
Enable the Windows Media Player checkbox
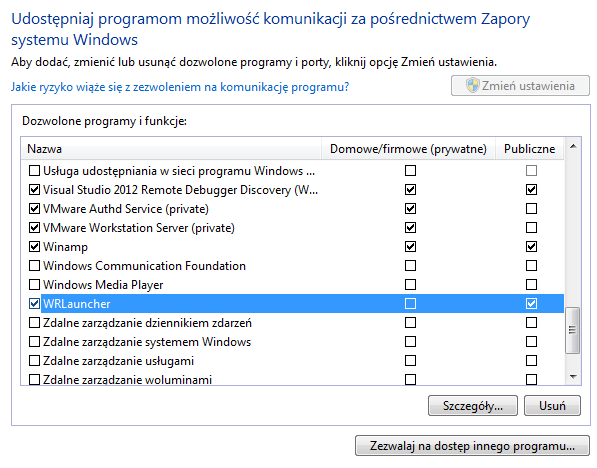point(34,285)
